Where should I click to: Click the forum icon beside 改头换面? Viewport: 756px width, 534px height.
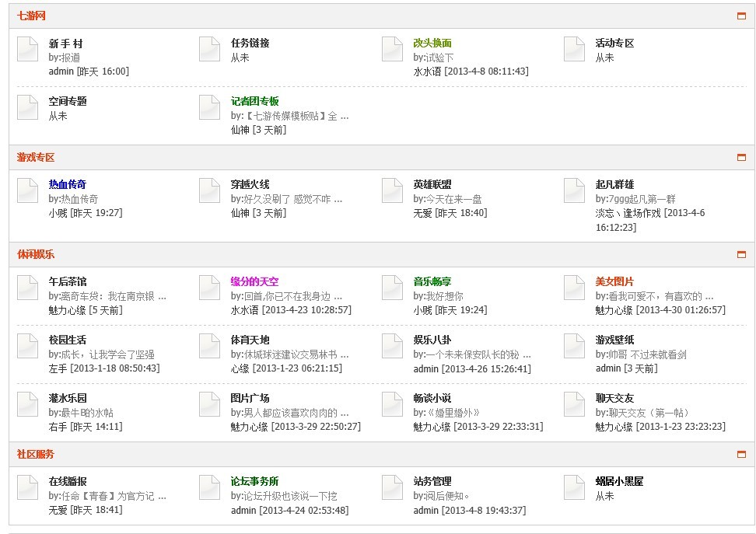393,49
